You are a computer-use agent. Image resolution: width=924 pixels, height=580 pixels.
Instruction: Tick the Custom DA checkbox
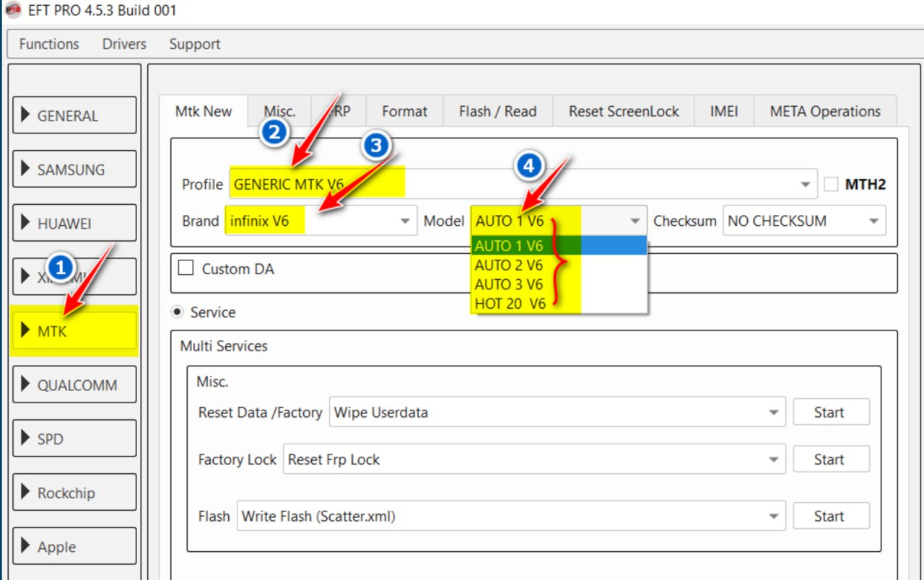[186, 268]
